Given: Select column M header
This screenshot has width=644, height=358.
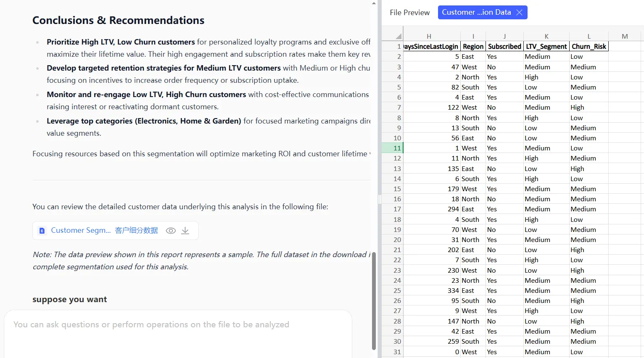Looking at the screenshot, I should (625, 36).
